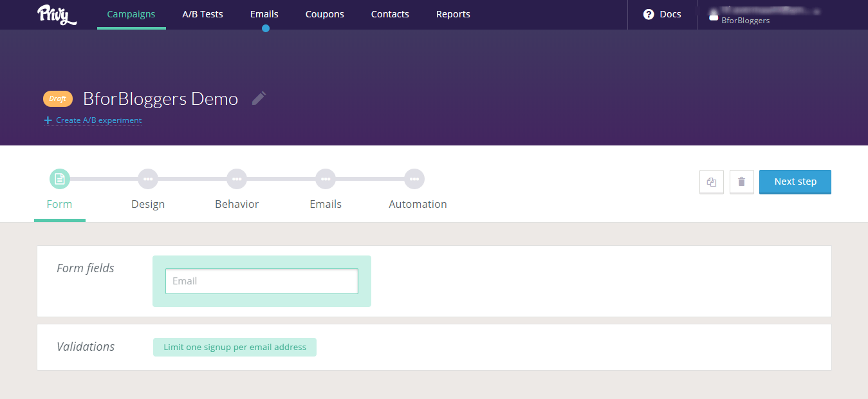Select the Automation step circle icon

click(414, 179)
